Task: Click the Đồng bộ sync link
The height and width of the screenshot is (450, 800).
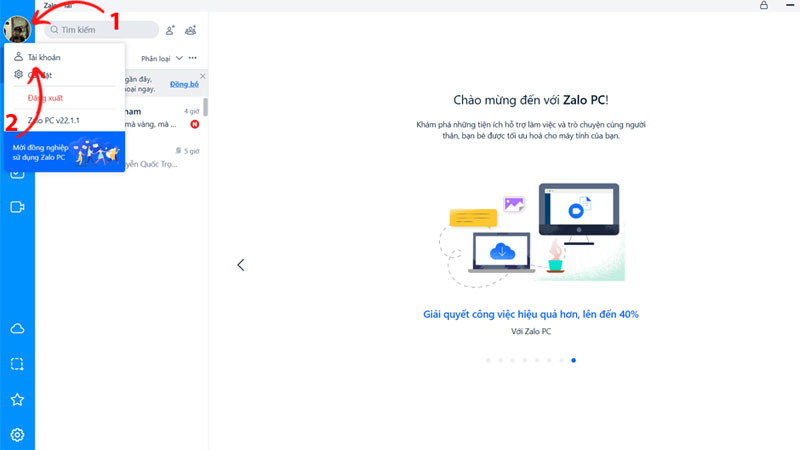Action: tap(184, 84)
